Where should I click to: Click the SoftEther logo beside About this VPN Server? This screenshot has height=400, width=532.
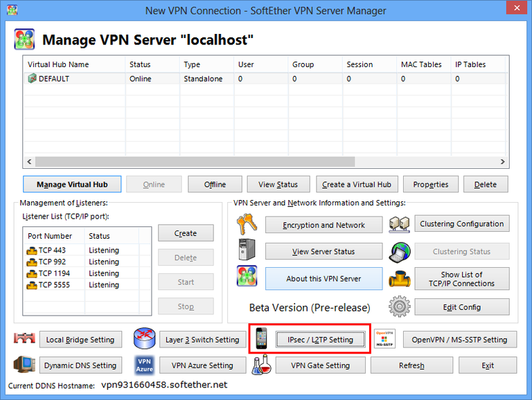tap(247, 276)
